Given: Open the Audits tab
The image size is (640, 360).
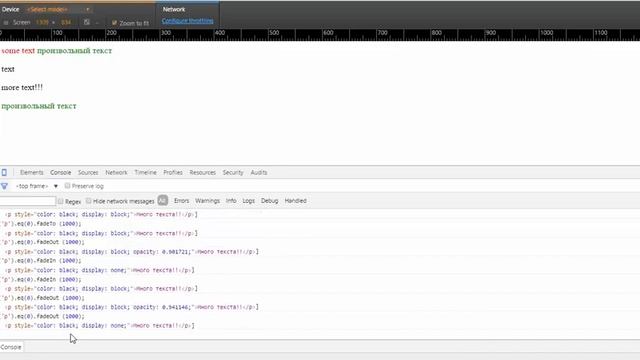Looking at the screenshot, I should (x=259, y=172).
